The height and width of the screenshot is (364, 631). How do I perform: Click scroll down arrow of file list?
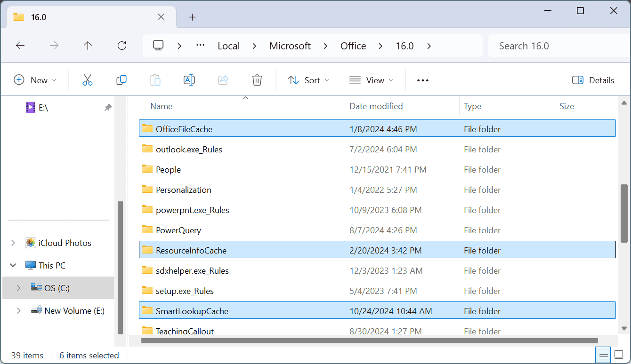(624, 329)
